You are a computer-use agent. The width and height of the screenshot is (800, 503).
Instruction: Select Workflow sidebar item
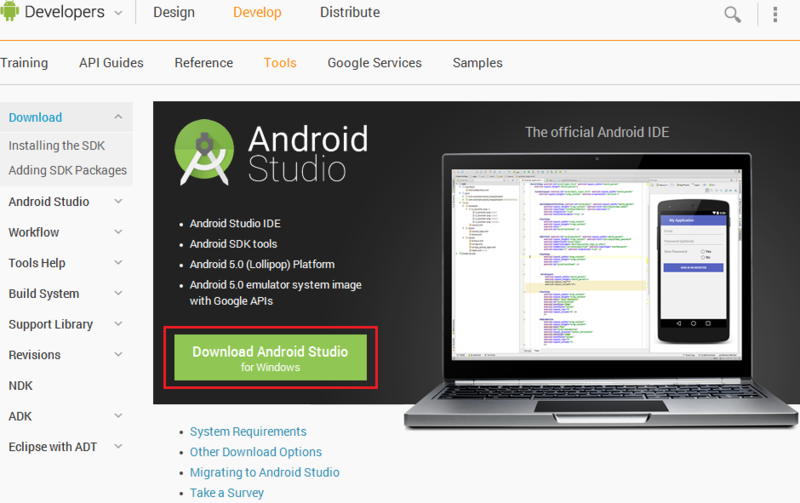pyautogui.click(x=34, y=232)
